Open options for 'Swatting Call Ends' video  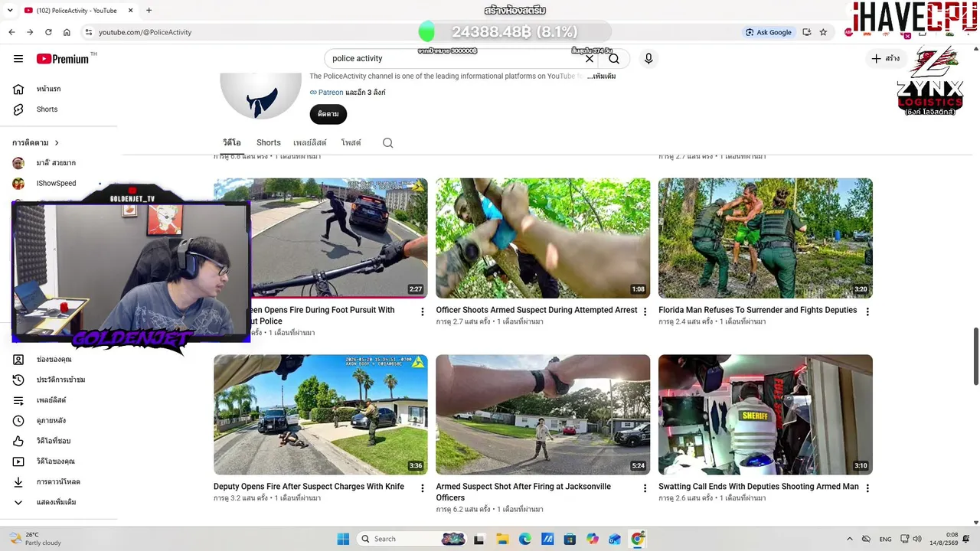(867, 487)
